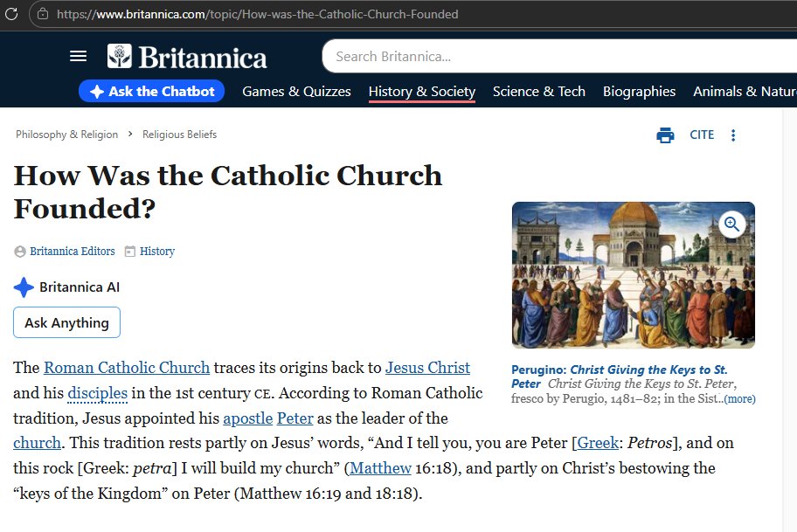Image resolution: width=797 pixels, height=532 pixels.
Task: Click the Ask the Chatbot button
Action: coord(151,92)
